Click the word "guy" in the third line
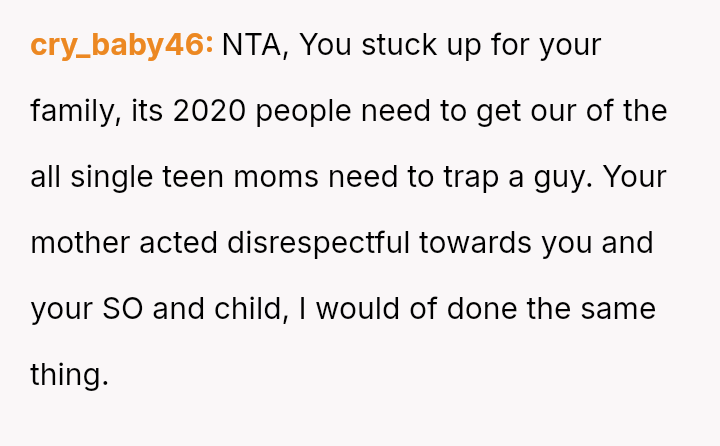720x446 pixels. click(x=567, y=177)
